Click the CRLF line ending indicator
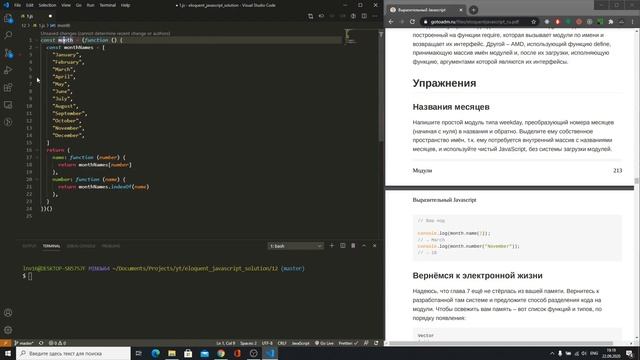 coord(282,343)
